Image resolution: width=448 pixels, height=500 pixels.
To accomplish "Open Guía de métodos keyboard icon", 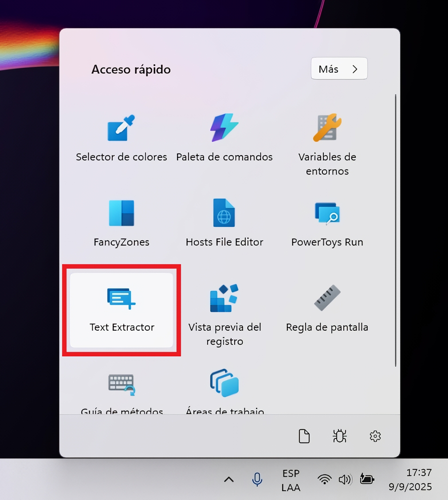I will [121, 385].
